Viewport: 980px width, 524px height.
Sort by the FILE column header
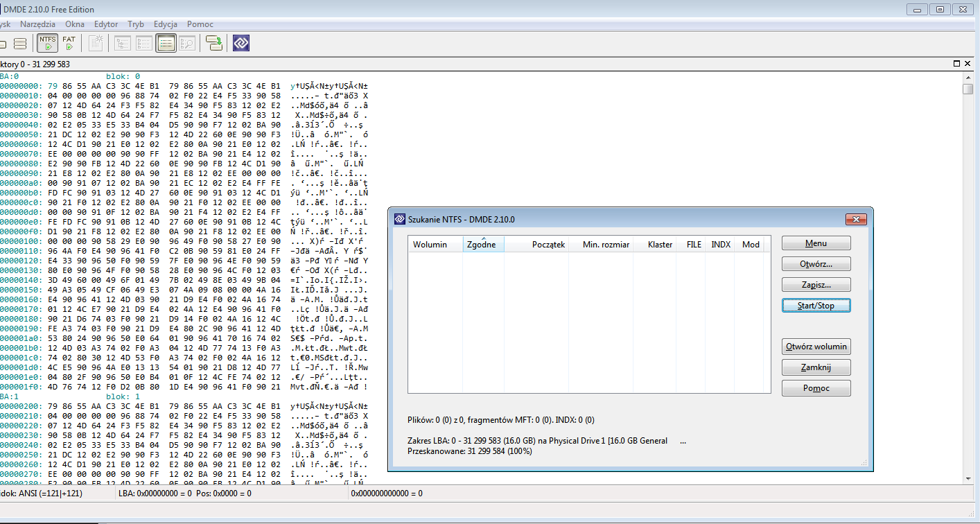pos(691,244)
